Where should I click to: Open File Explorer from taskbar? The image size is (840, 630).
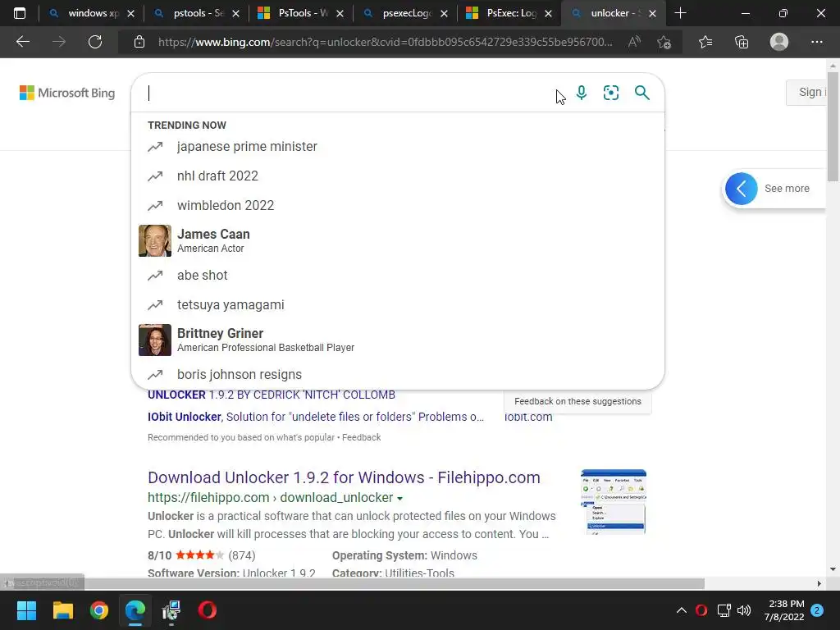[x=62, y=610]
